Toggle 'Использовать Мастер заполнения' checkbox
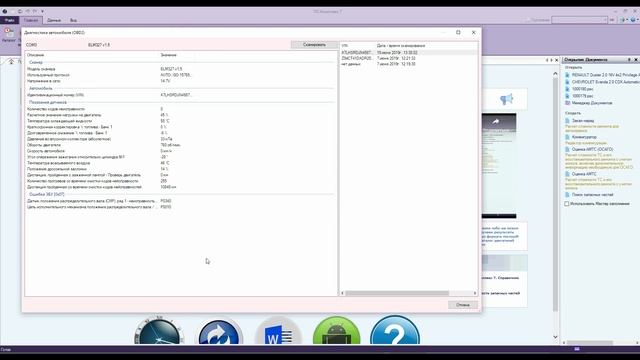 tap(567, 203)
